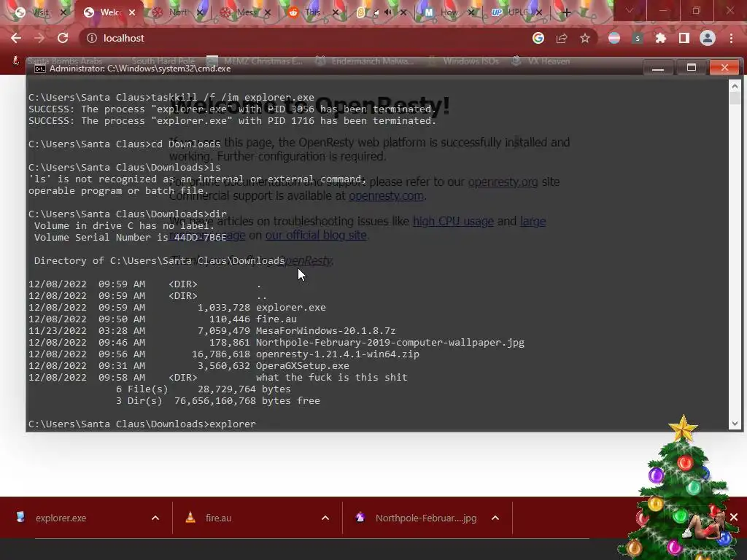Expand options chevron for fire.au download

(x=325, y=518)
